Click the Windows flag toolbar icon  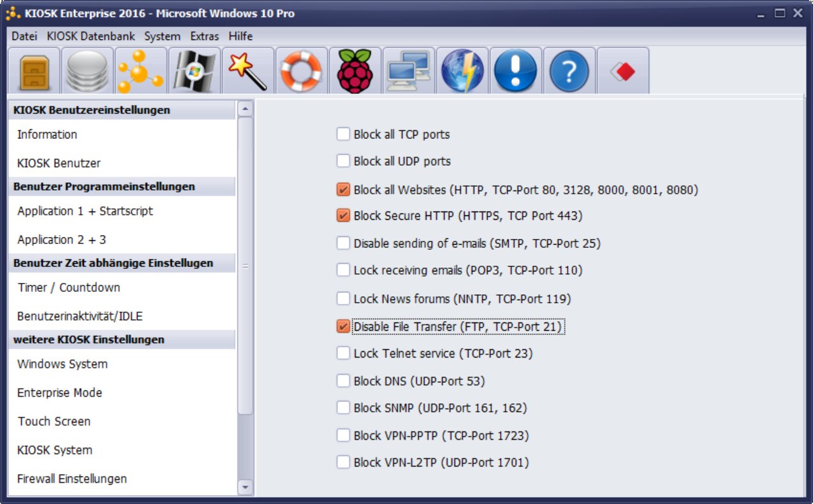(194, 71)
